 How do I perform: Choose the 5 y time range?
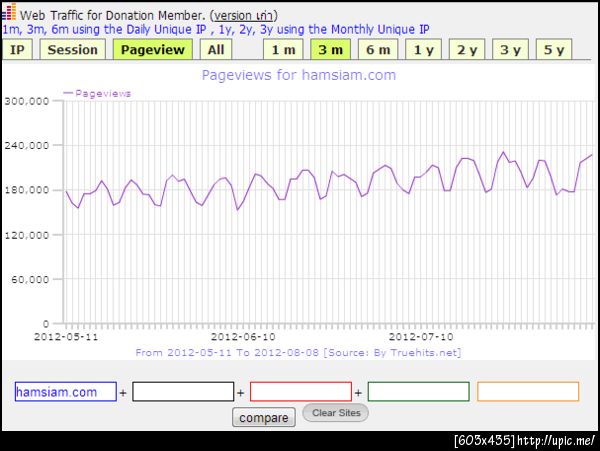[554, 50]
